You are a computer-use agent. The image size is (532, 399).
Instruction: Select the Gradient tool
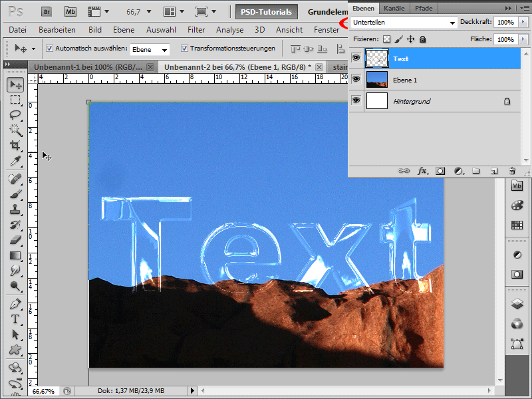15,255
